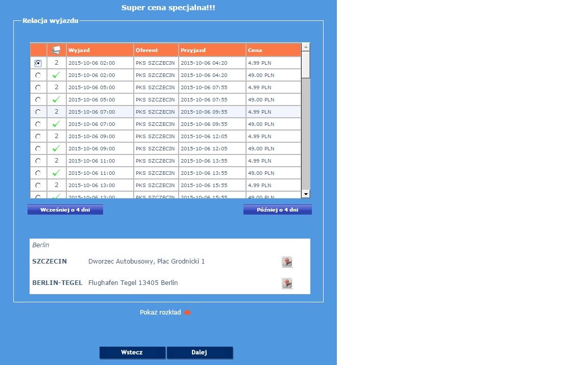Click the Przyjazd column header

click(x=212, y=50)
